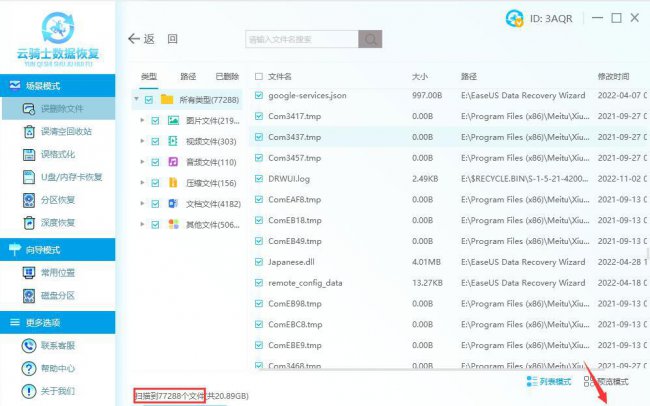
Task: Open the 场景模式 section header
Action: 58,85
